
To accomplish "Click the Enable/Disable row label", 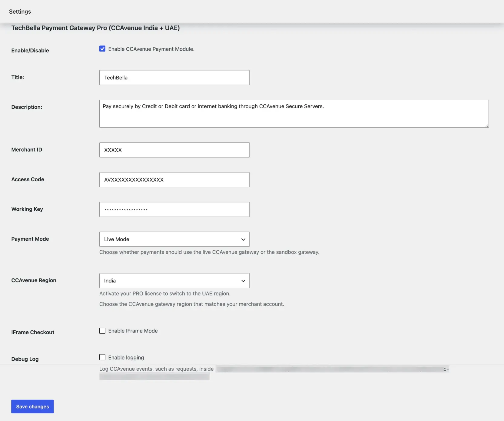I will click(x=30, y=51).
